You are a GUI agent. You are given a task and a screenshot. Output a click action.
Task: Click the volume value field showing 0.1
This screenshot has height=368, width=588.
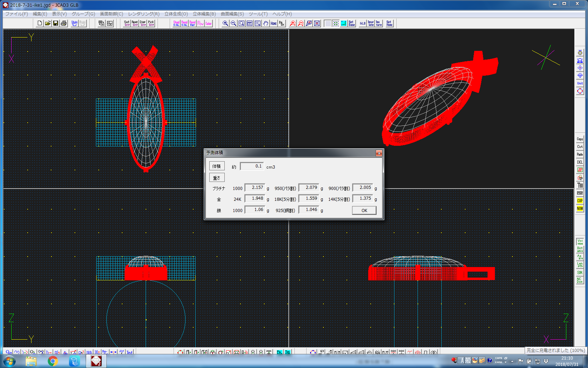click(252, 166)
